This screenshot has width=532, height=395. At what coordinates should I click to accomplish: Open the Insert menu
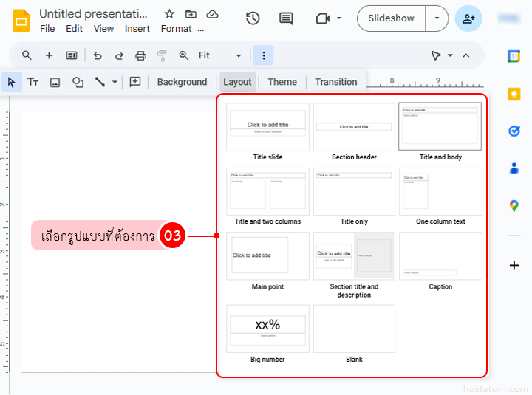pos(137,29)
